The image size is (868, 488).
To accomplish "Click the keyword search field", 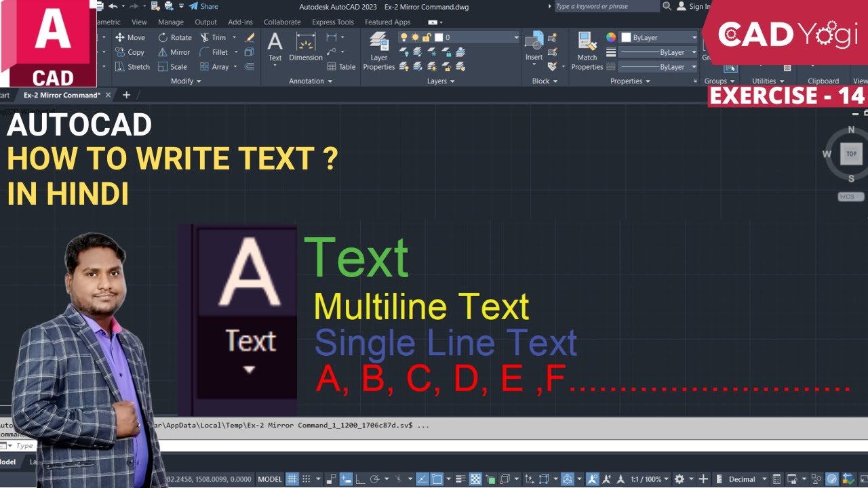I will point(606,6).
